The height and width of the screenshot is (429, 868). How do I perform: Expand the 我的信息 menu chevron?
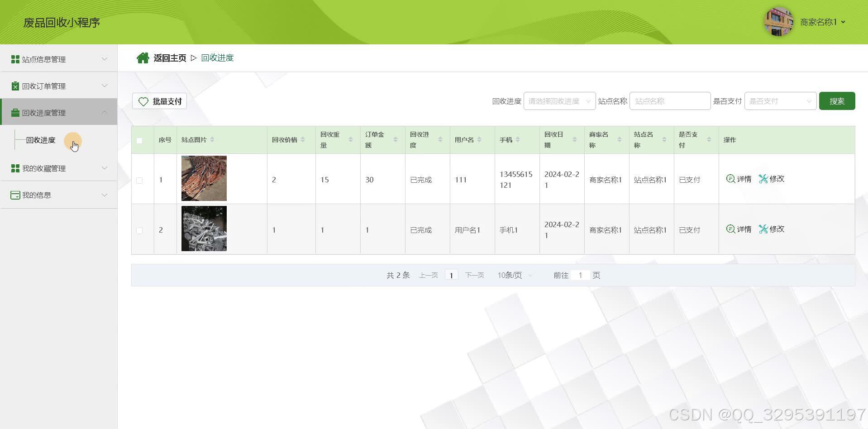point(105,195)
